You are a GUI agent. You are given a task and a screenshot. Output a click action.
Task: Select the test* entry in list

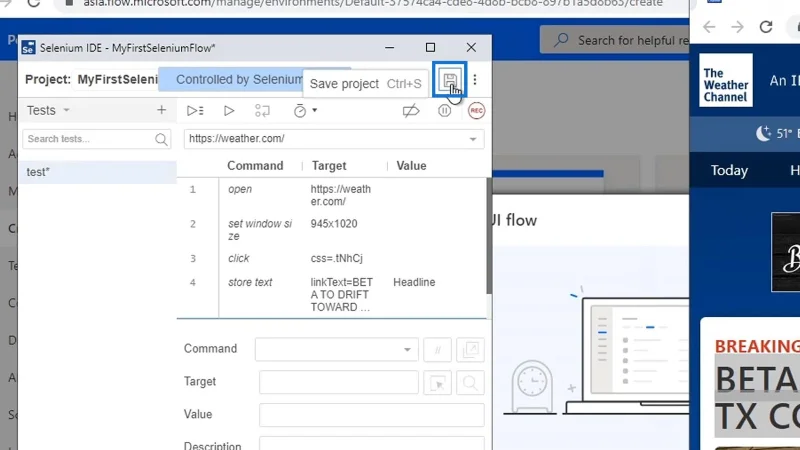pos(97,172)
